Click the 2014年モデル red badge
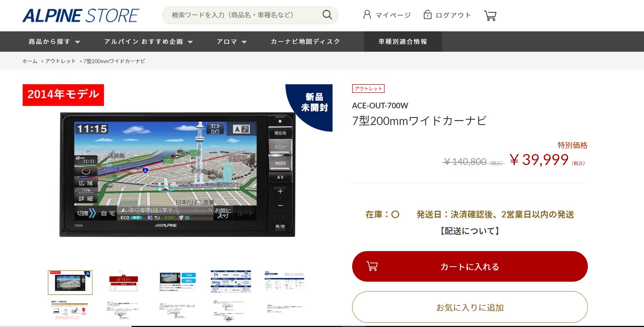Viewport: 644px width, 327px height. point(63,95)
